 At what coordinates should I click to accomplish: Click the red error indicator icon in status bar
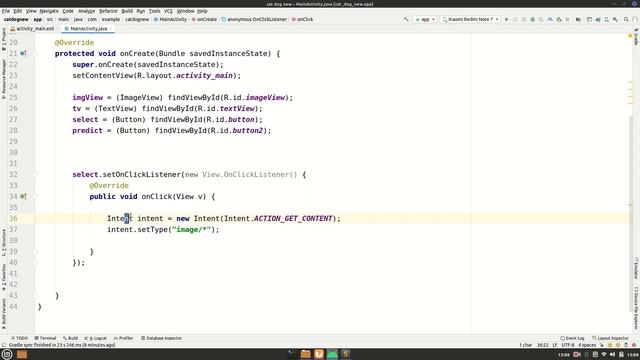(x=634, y=345)
